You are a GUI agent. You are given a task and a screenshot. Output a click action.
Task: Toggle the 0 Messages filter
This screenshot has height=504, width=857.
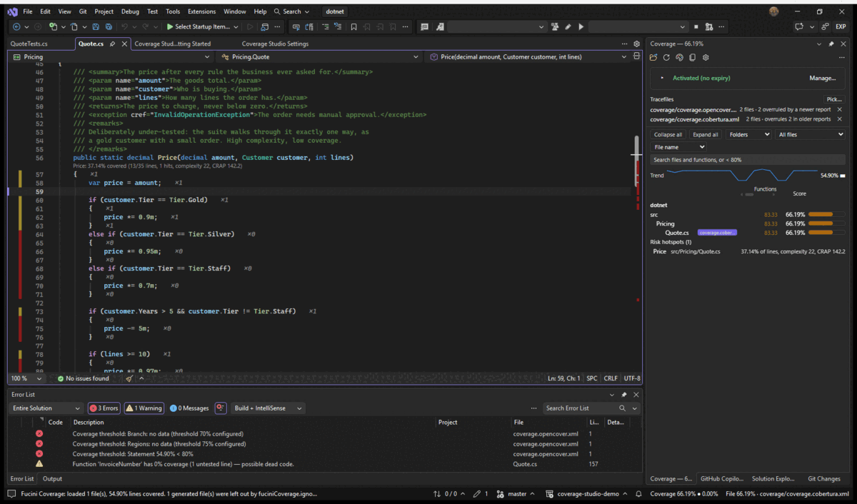click(189, 408)
